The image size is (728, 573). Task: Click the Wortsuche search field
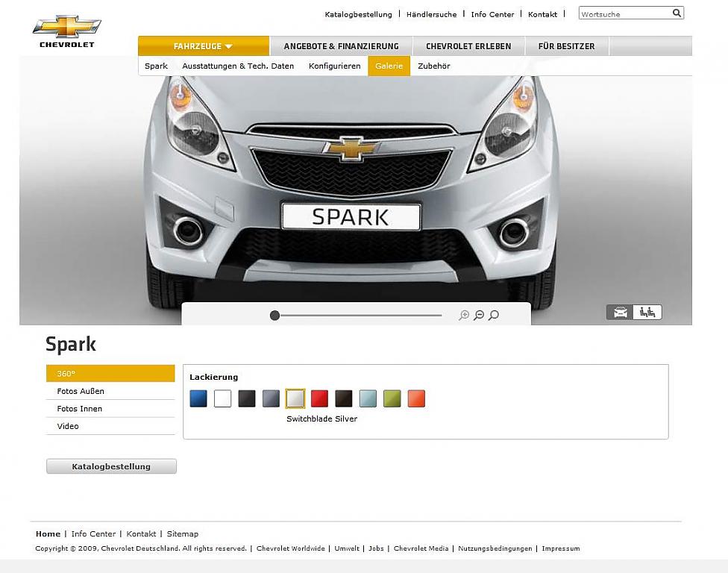[624, 13]
